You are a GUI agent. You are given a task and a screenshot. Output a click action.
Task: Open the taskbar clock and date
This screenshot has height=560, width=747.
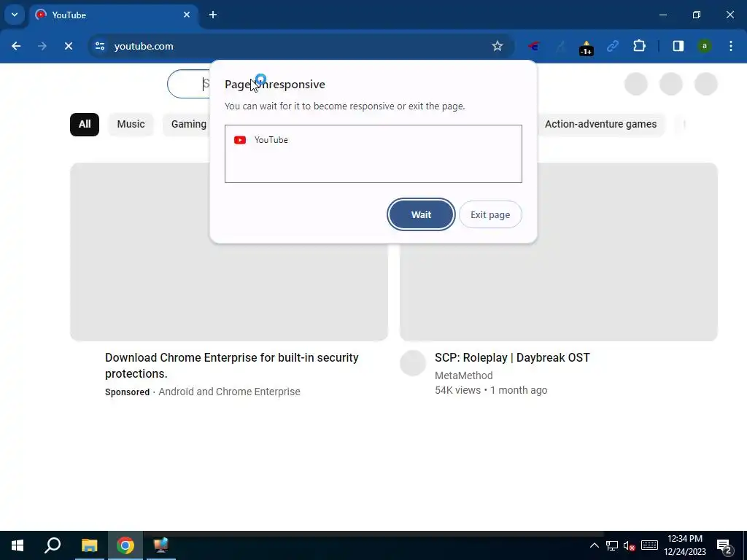coord(684,545)
